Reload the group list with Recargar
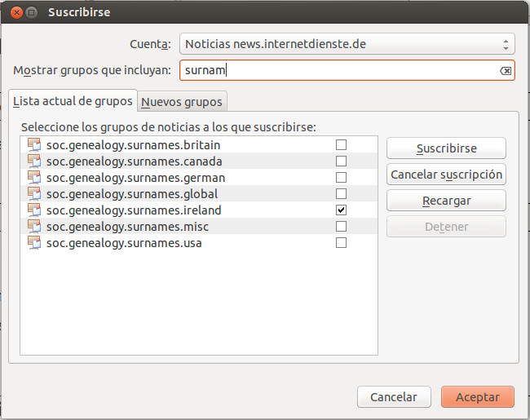 [x=446, y=201]
